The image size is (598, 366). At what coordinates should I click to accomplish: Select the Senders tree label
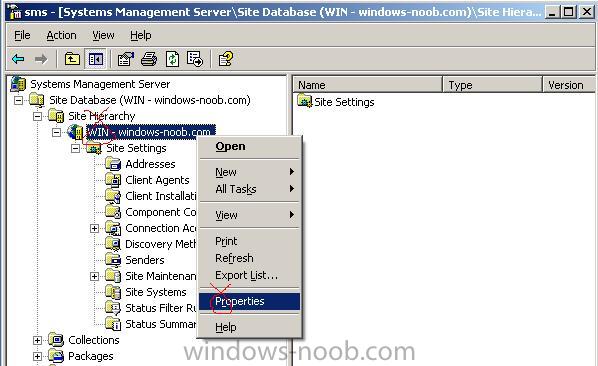coord(145,260)
